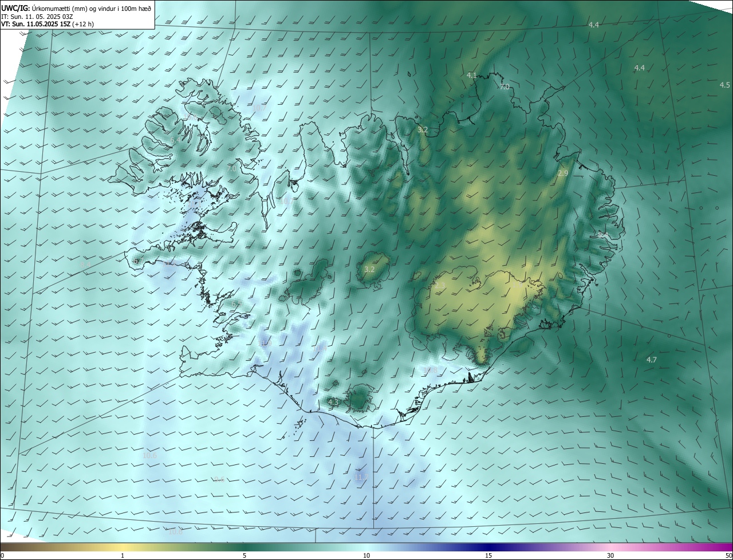Click the colorbar tick label 0

click(2, 555)
